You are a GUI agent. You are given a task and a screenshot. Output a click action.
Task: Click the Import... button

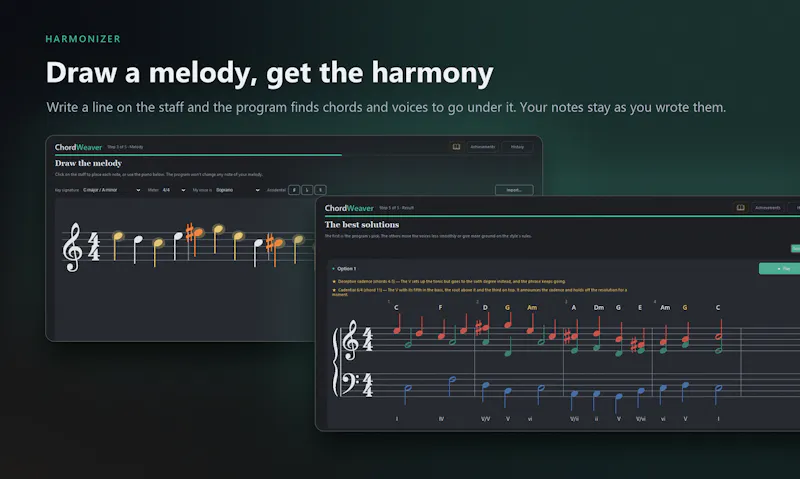pos(514,190)
